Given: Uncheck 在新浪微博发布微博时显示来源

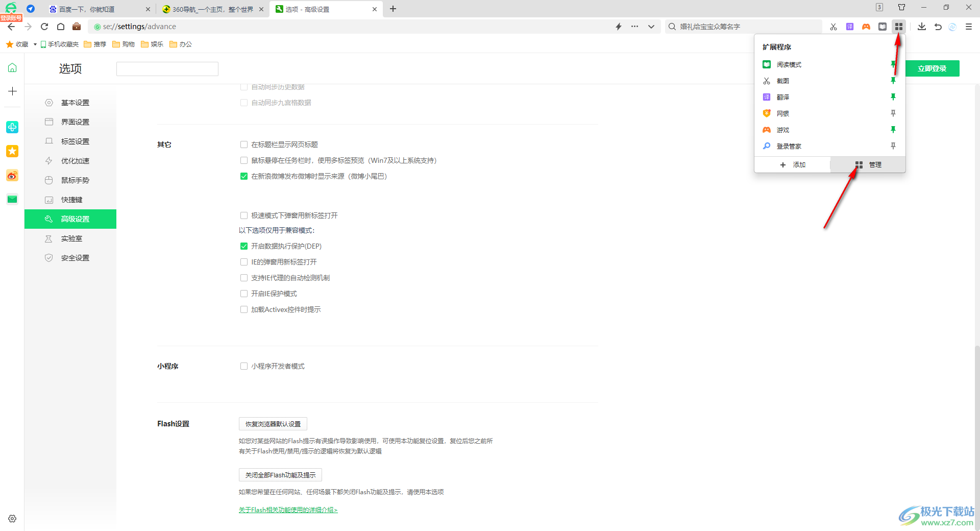Looking at the screenshot, I should 244,176.
